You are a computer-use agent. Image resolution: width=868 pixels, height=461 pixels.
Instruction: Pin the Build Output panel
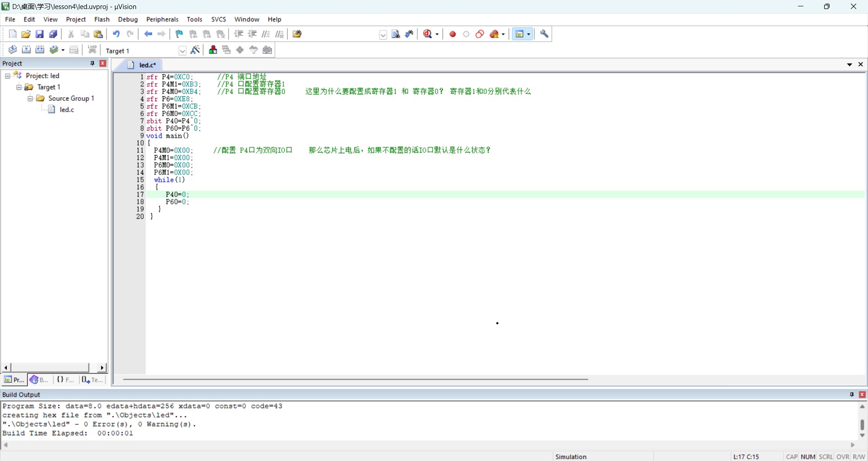click(x=852, y=395)
